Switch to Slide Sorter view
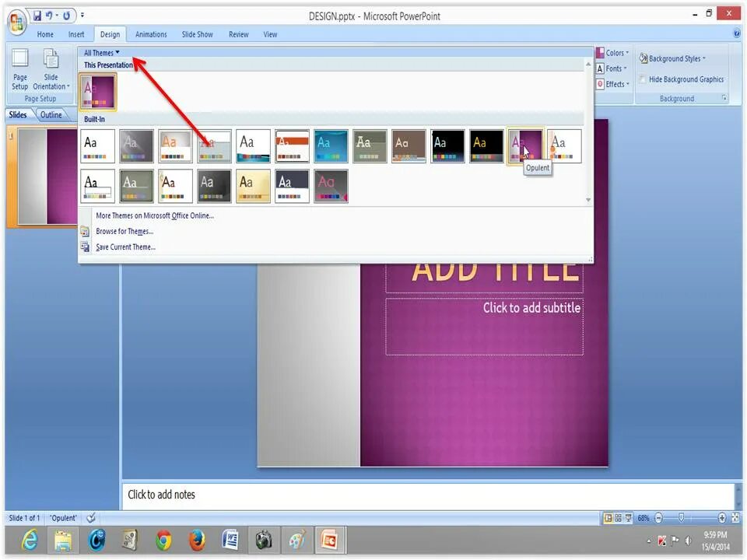 (618, 518)
